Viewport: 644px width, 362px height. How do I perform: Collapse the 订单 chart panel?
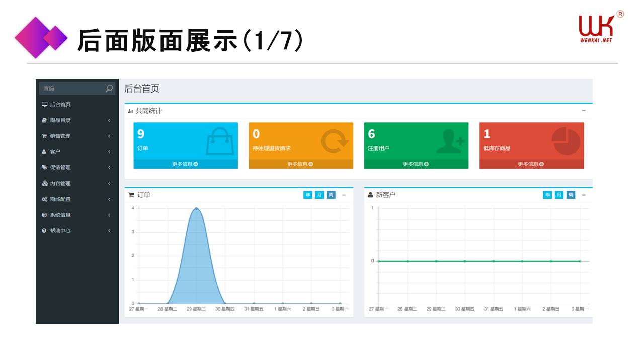(344, 195)
